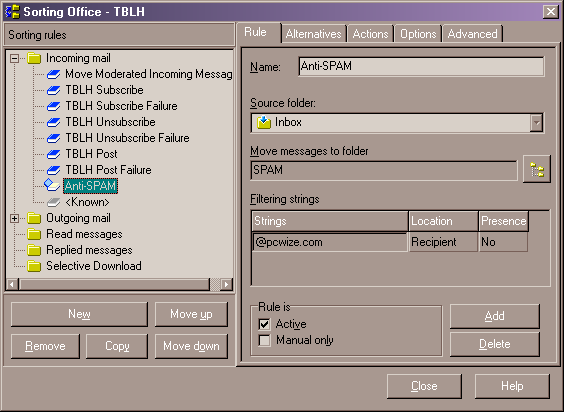Click the Move down button
The image size is (564, 412).
(x=191, y=346)
